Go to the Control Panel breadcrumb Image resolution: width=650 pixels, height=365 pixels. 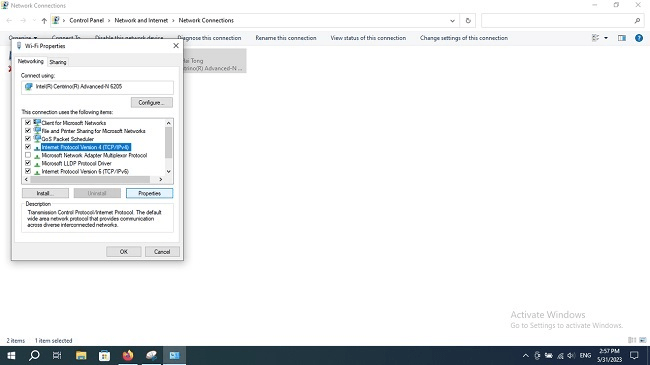pyautogui.click(x=87, y=20)
